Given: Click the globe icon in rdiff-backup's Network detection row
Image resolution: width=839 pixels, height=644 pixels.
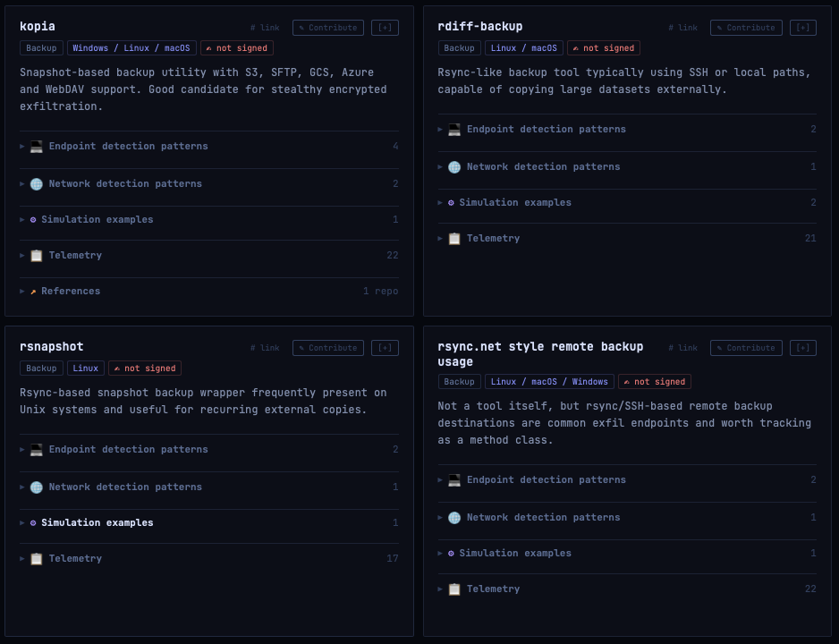Looking at the screenshot, I should (x=454, y=167).
